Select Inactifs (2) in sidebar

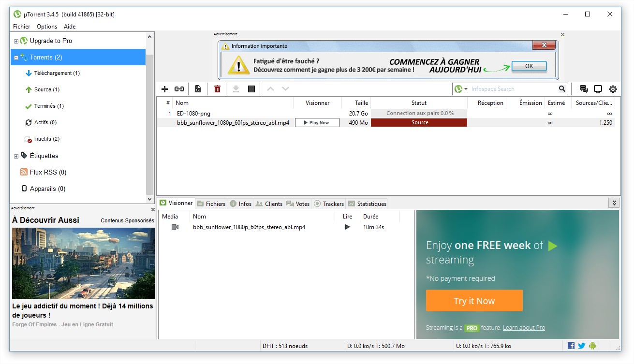46,139
